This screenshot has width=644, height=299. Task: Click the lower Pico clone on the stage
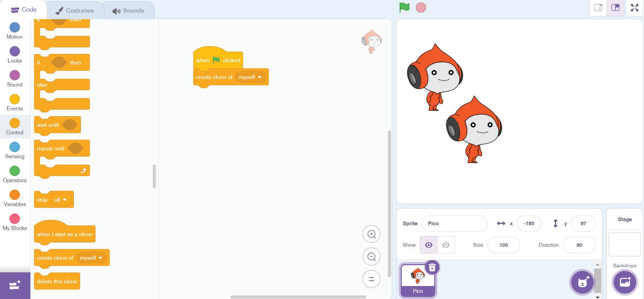pyautogui.click(x=474, y=130)
